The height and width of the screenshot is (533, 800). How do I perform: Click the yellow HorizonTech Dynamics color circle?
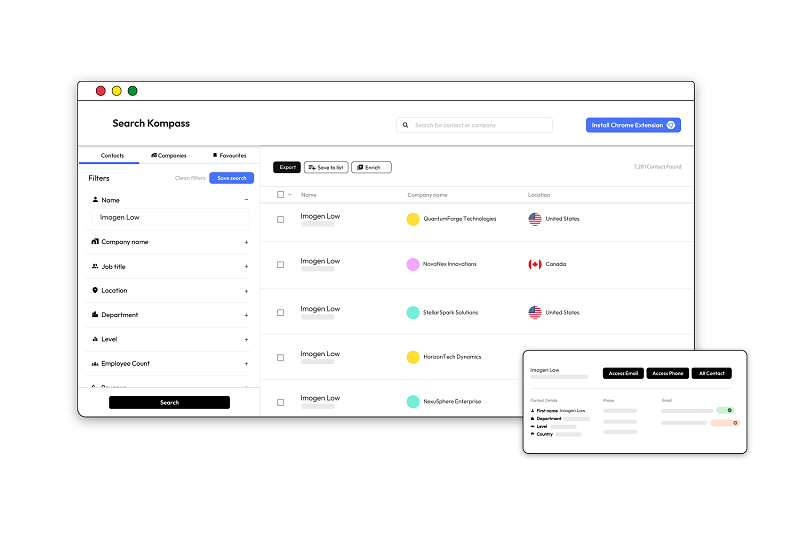[413, 357]
